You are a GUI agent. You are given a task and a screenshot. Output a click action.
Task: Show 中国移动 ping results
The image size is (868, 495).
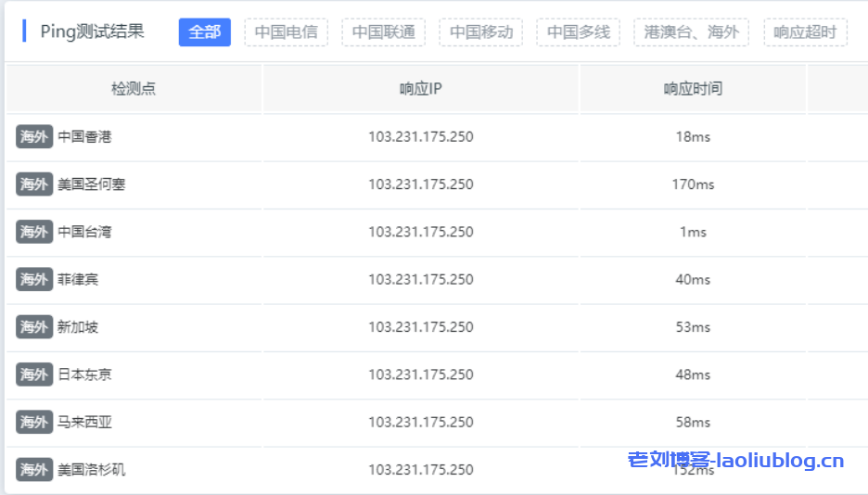[x=480, y=32]
